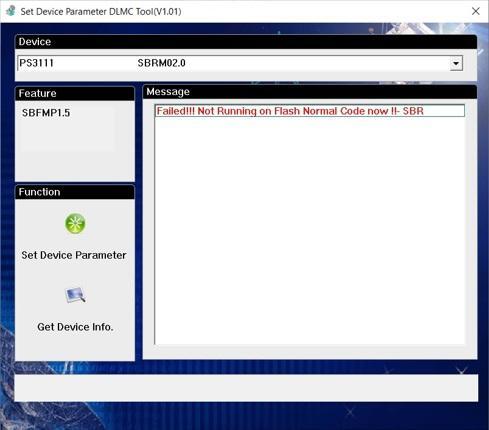Click the gray status bar at the bottom
This screenshot has height=430, width=489.
[x=246, y=388]
